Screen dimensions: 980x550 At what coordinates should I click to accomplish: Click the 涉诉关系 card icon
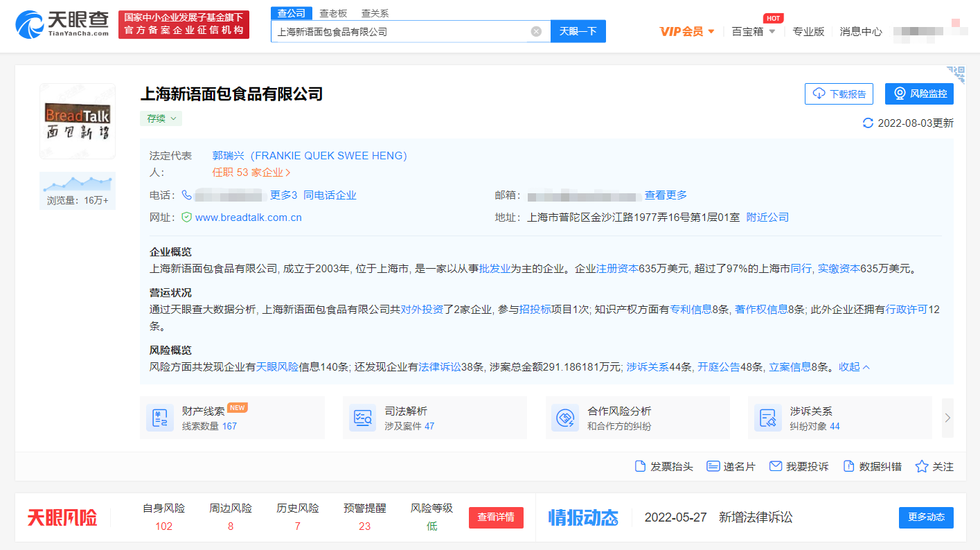[x=768, y=418]
